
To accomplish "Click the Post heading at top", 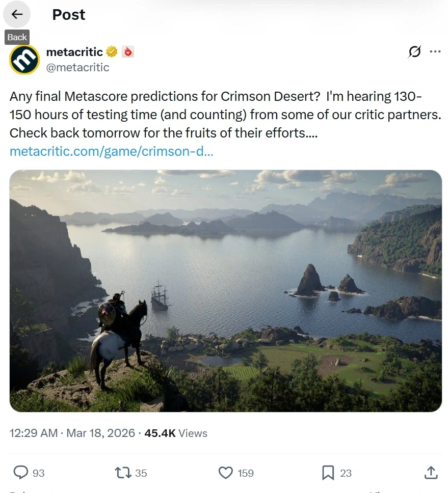I will [x=69, y=15].
